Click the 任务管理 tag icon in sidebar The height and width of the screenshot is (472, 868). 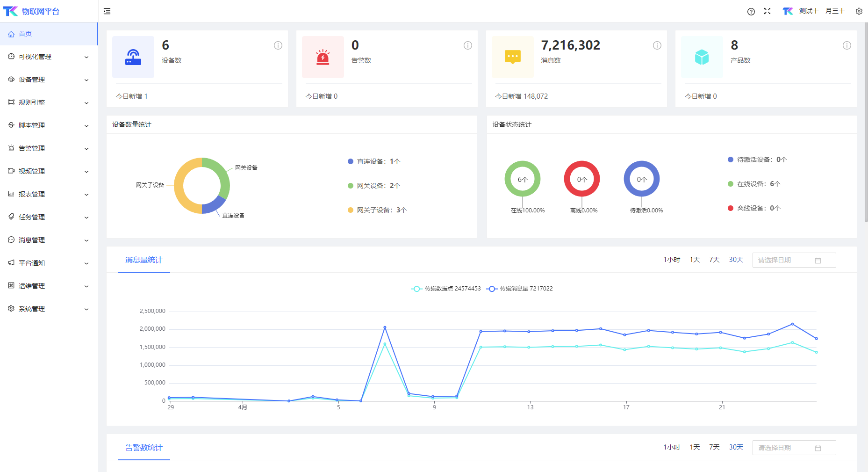tap(11, 217)
